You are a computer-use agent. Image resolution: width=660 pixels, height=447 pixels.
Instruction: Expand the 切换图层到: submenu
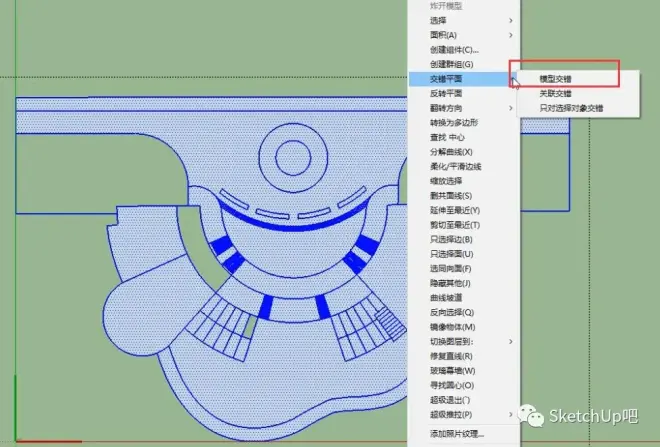[464, 341]
